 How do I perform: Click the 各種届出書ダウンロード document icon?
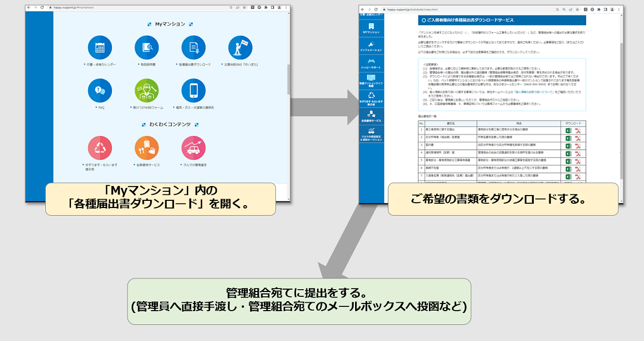coord(194,48)
